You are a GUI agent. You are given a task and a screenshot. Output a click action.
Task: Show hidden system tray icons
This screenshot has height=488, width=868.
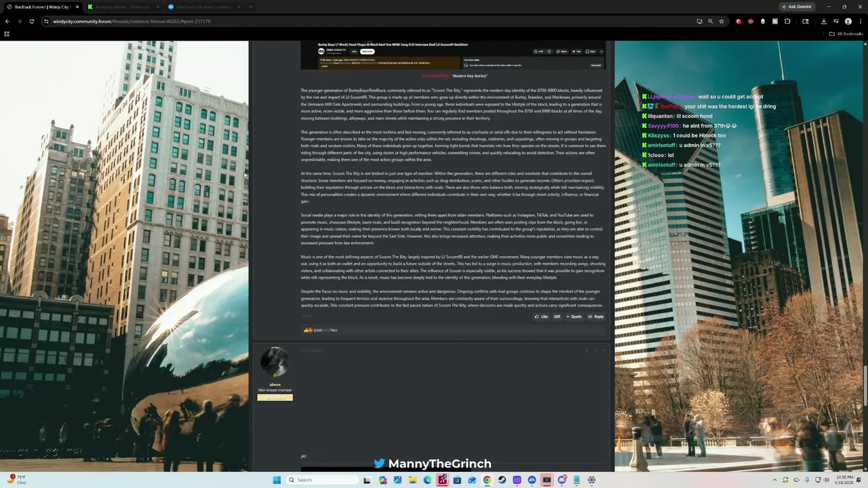pos(775,480)
